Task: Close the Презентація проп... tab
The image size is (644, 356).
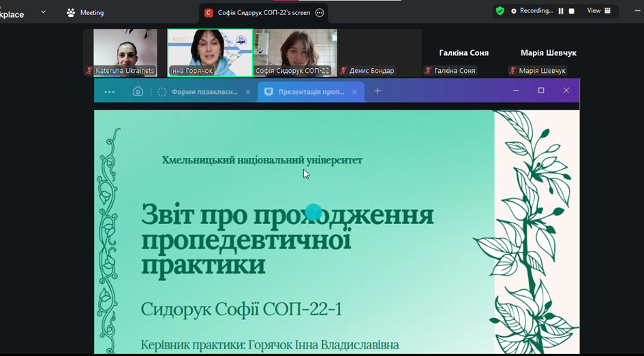Action: 354,92
